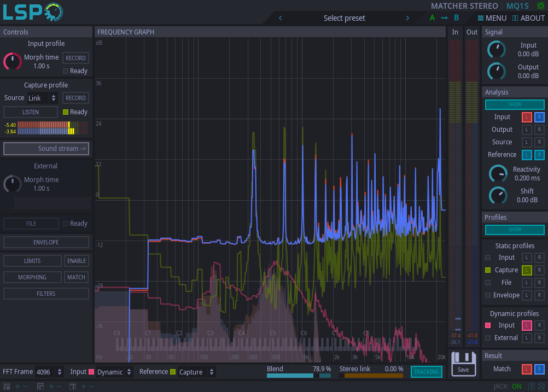This screenshot has width=548, height=392.
Task: Copy state A to B via arrow
Action: click(444, 18)
